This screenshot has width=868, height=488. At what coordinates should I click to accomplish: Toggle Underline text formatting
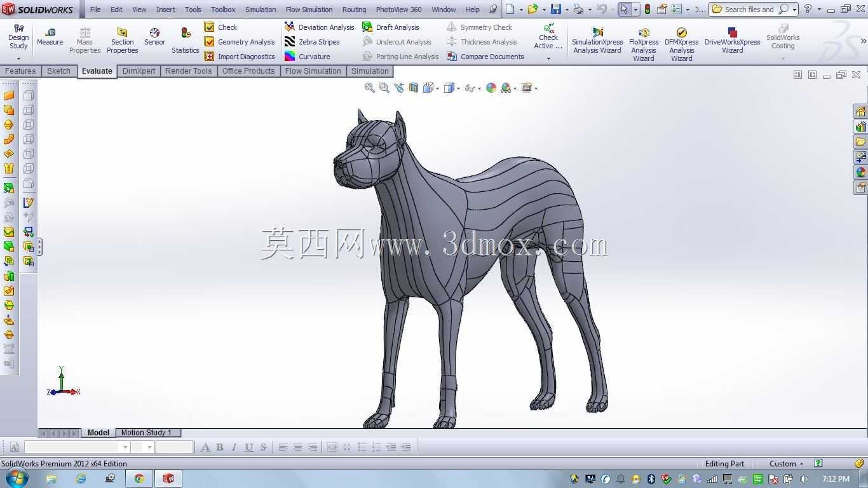coord(249,447)
